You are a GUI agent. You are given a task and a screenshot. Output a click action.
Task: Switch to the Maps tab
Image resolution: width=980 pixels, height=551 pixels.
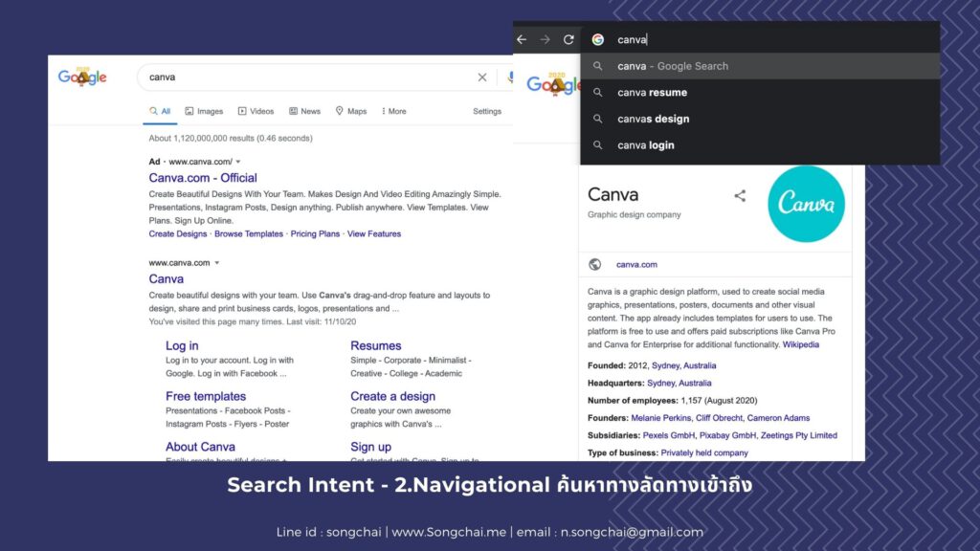point(351,111)
